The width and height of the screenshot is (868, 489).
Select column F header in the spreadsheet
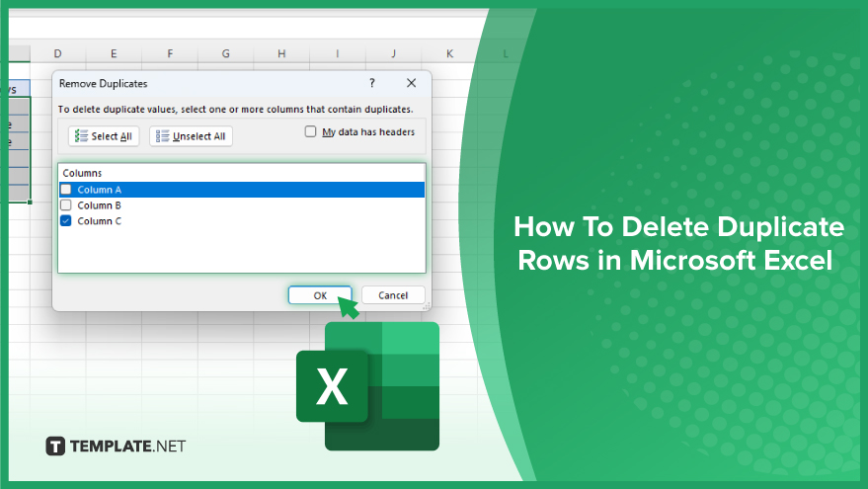pyautogui.click(x=170, y=53)
